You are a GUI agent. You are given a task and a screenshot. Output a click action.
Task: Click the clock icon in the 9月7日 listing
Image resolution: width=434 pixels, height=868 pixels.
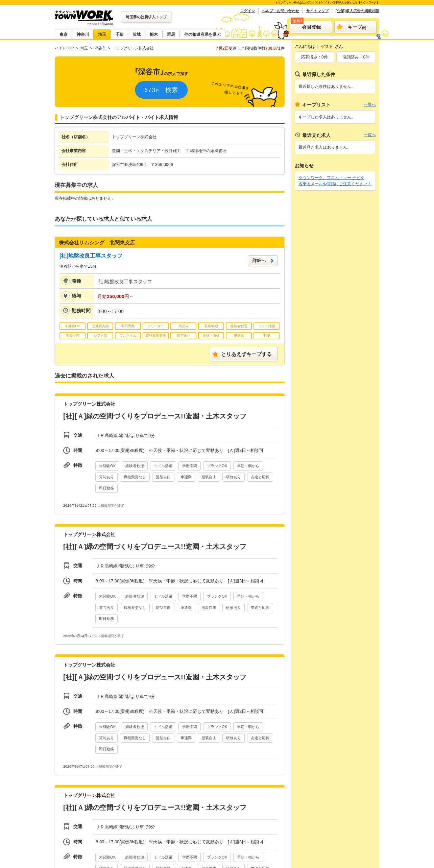coord(67,711)
